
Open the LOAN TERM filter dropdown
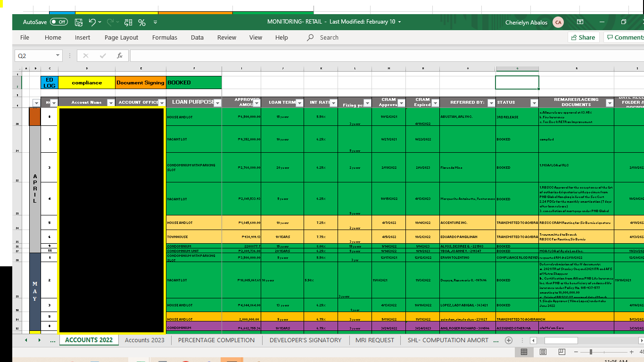click(300, 103)
